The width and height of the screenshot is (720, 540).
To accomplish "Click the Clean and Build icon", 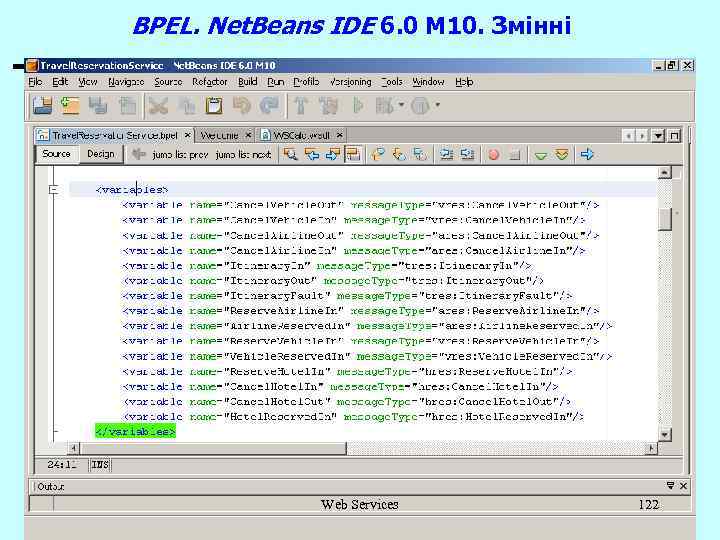I will (329, 106).
